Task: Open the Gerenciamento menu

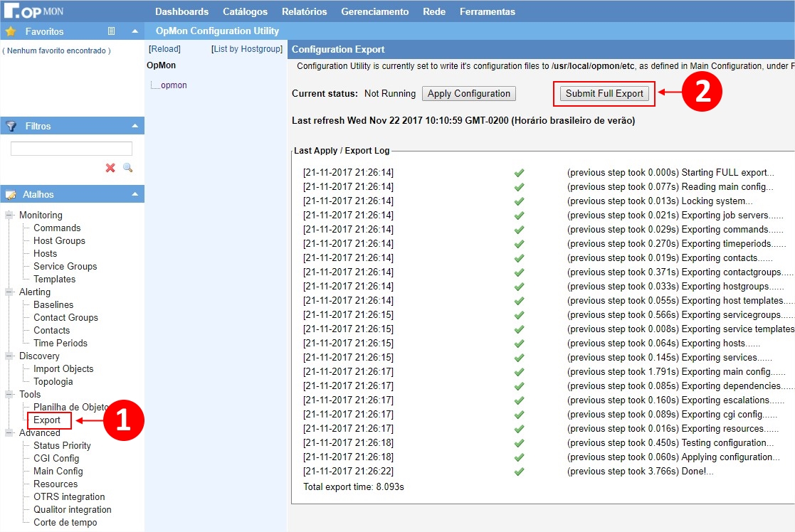Action: pyautogui.click(x=374, y=11)
